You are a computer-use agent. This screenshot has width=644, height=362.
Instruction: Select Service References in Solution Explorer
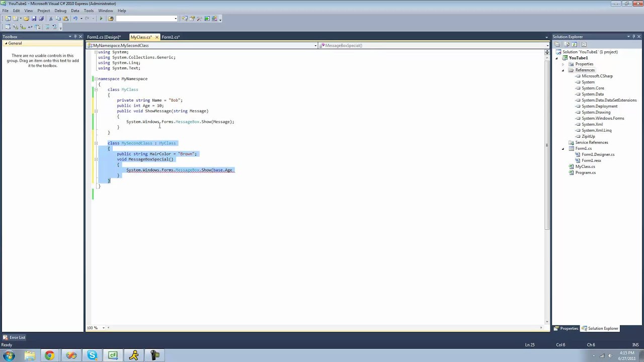[591, 142]
